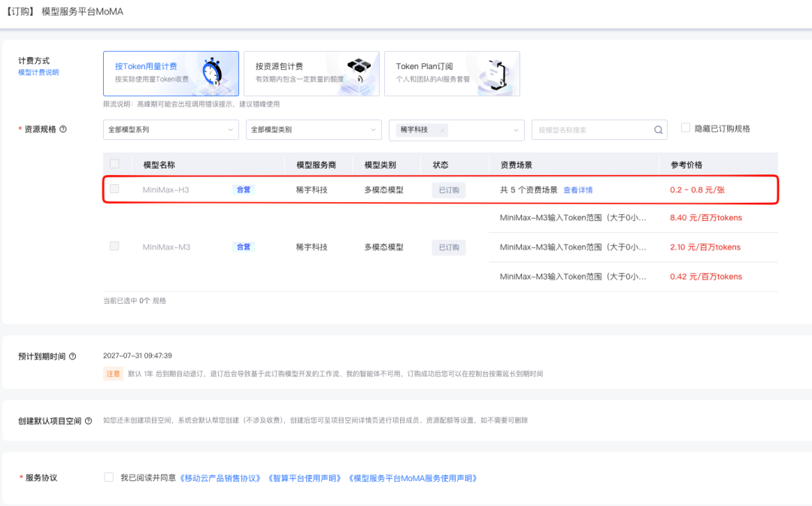812x506 pixels.
Task: Open 《智算平台使用声明》 link
Action: (304, 478)
